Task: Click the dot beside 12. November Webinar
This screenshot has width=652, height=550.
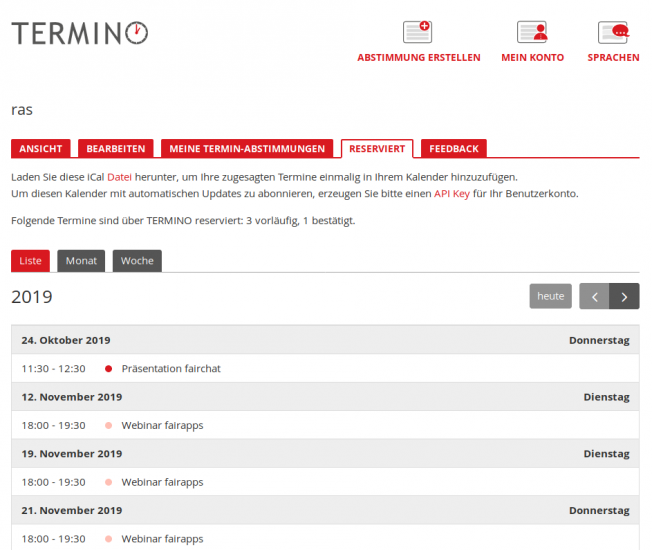Action: [x=108, y=426]
